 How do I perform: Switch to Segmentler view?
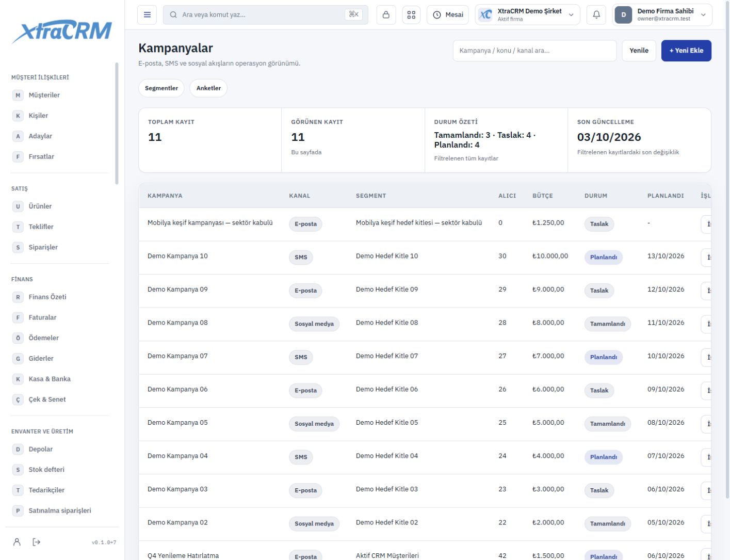pyautogui.click(x=161, y=88)
